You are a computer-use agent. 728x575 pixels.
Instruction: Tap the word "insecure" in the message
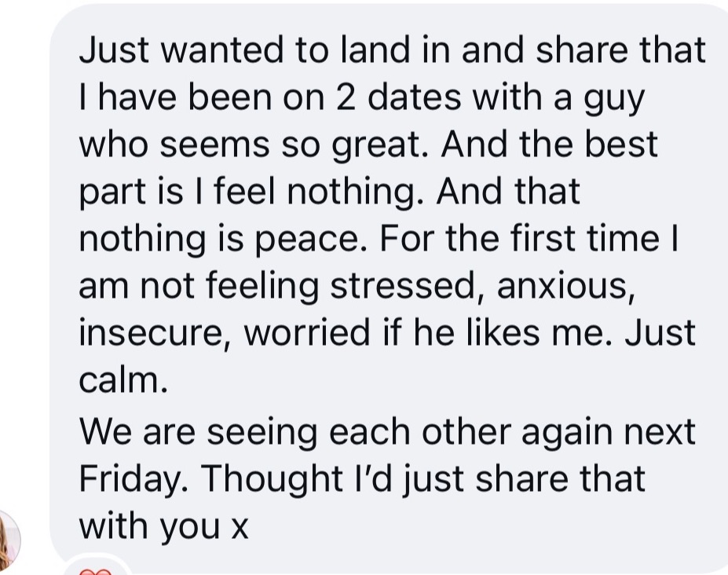coord(151,332)
